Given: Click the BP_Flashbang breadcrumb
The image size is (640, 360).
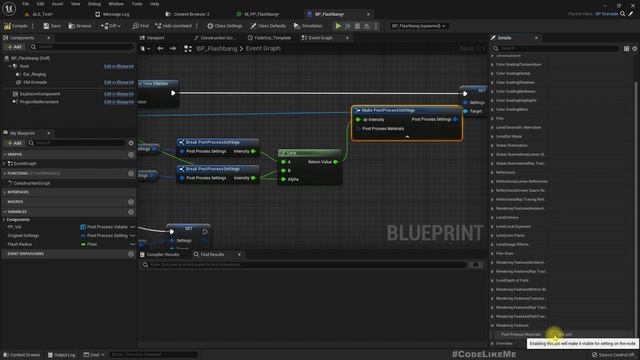Looking at the screenshot, I should (x=216, y=49).
